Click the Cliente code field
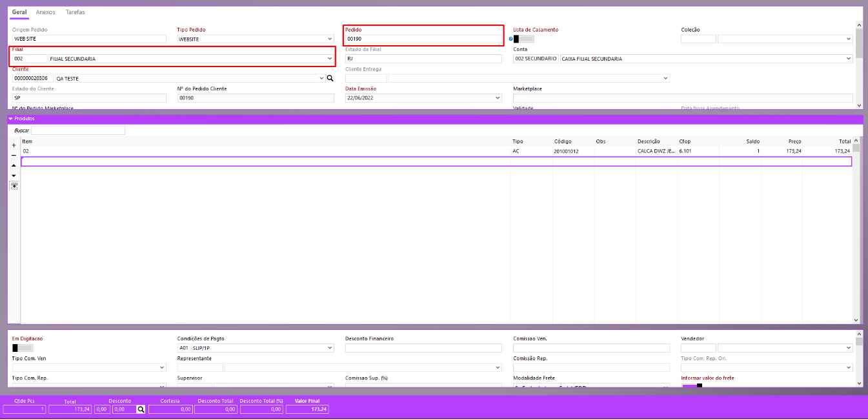Image resolution: width=868 pixels, height=419 pixels. (34, 78)
